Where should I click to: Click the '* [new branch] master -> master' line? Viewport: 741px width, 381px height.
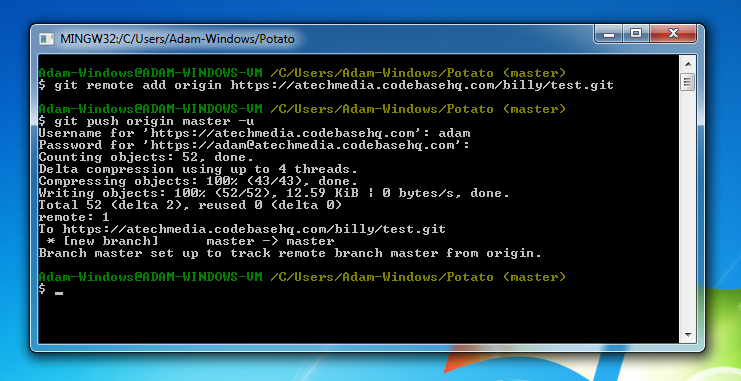[190, 242]
